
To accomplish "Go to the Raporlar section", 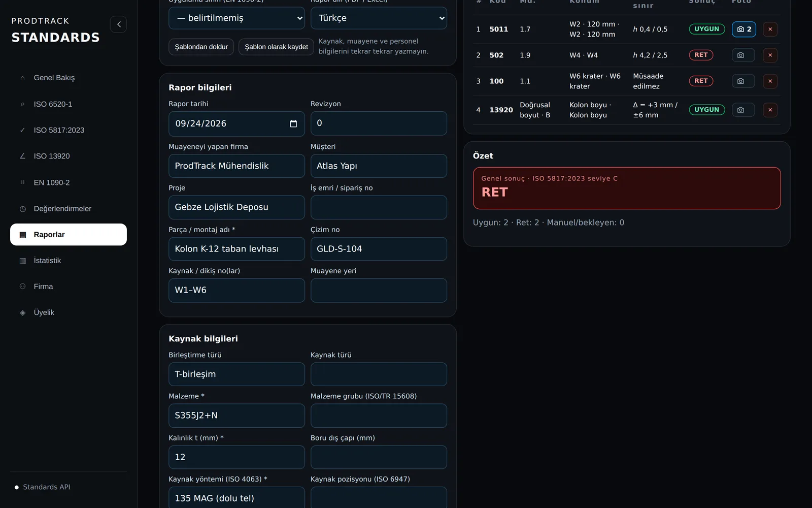I will coord(69,235).
